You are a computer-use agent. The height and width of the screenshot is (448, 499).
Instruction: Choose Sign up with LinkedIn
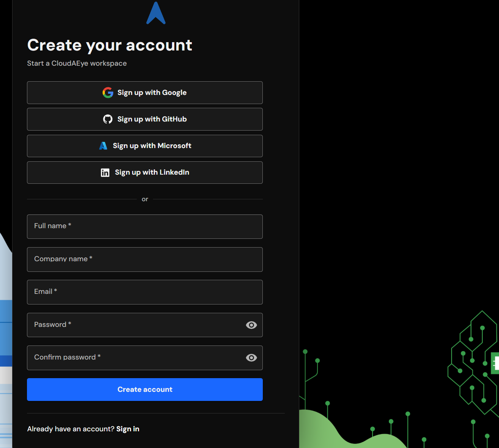point(145,172)
